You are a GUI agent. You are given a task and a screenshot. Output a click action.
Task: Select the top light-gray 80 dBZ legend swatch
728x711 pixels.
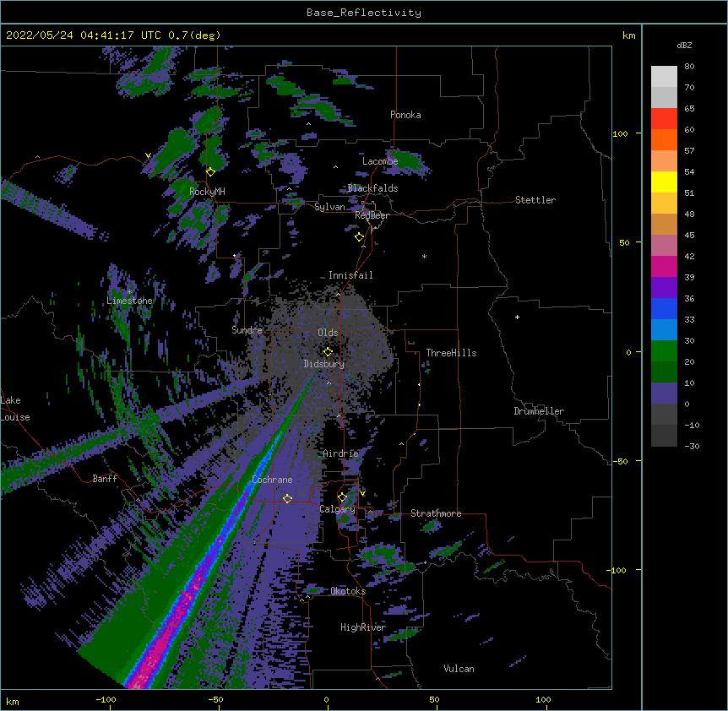[x=664, y=77]
